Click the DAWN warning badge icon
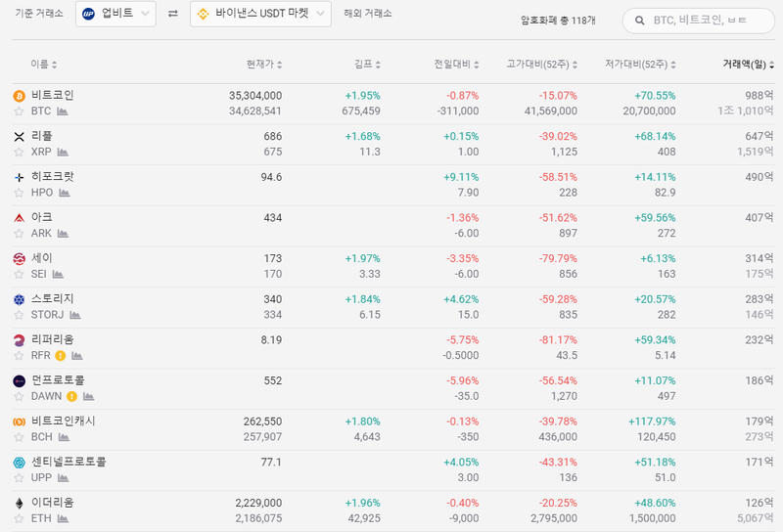This screenshot has width=783, height=532. click(x=71, y=397)
